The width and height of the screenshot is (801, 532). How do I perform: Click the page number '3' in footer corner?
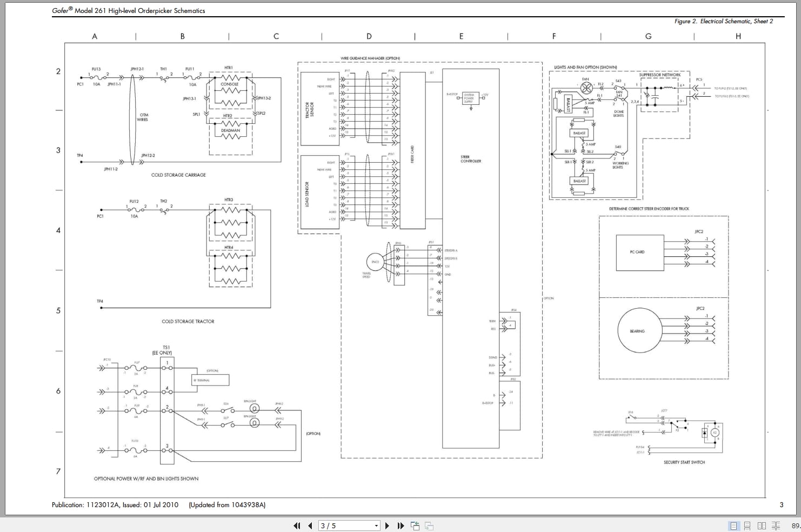(781, 505)
